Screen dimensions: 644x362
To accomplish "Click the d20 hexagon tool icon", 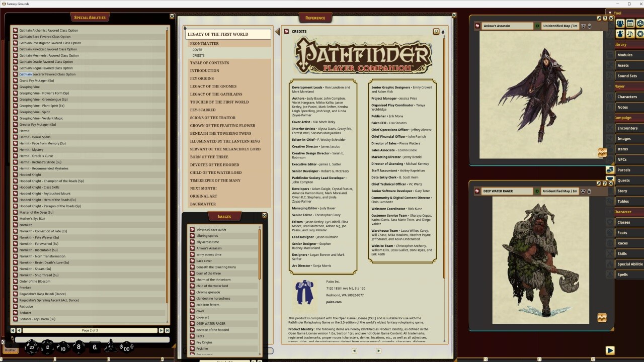I will tap(640, 24).
